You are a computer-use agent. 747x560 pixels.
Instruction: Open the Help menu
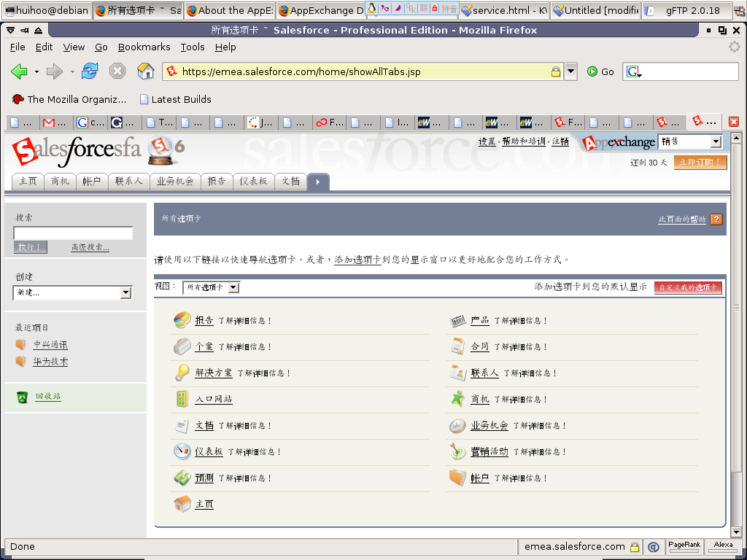(x=225, y=47)
